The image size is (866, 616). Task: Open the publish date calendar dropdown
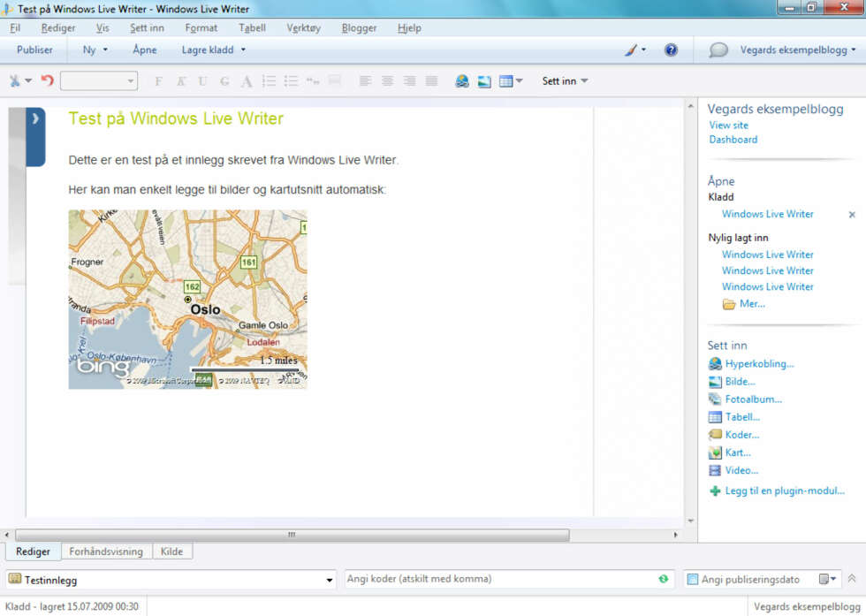pos(827,579)
